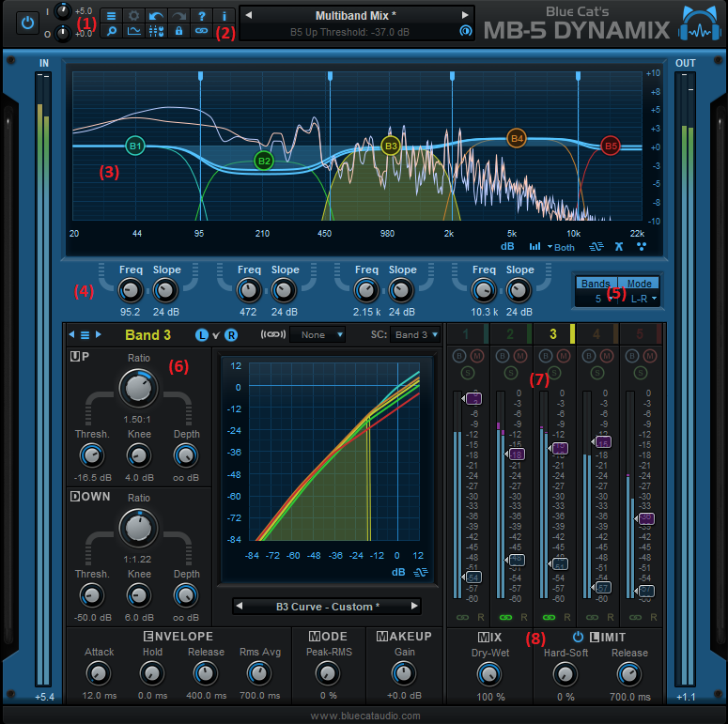Select previous curve preset left arrow

click(240, 606)
